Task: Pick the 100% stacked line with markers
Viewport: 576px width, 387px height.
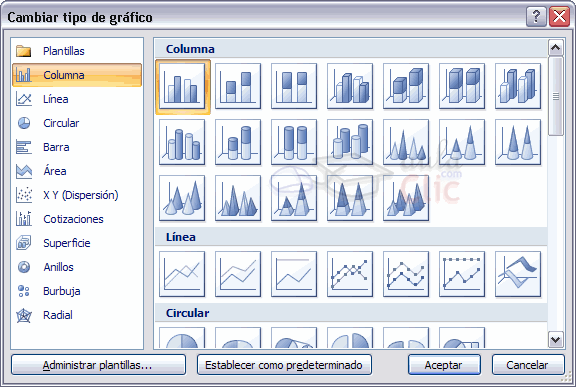Action: point(462,274)
